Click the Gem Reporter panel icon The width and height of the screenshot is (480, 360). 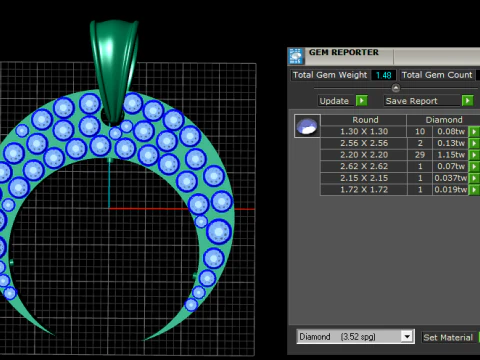coord(296,56)
